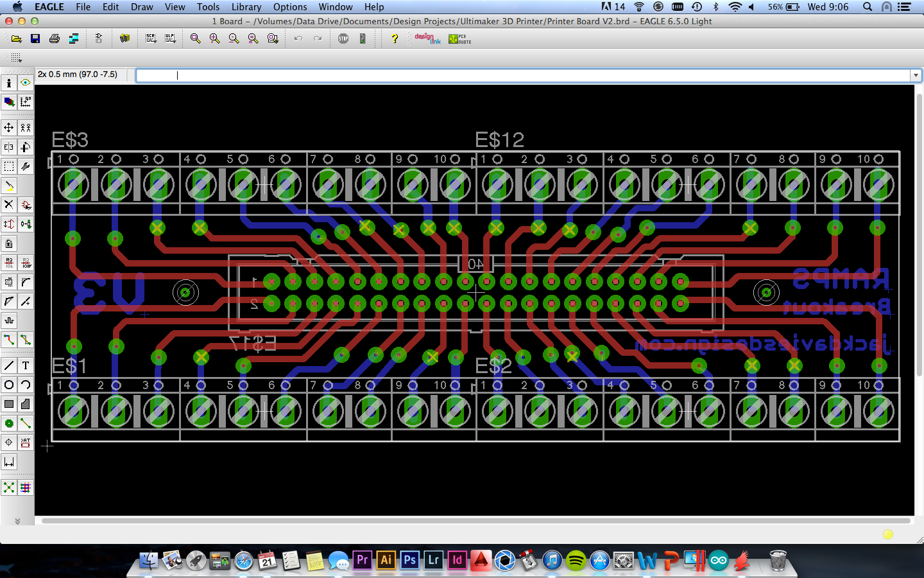Activate the Show eye tool
Image resolution: width=924 pixels, height=578 pixels.
pos(26,83)
